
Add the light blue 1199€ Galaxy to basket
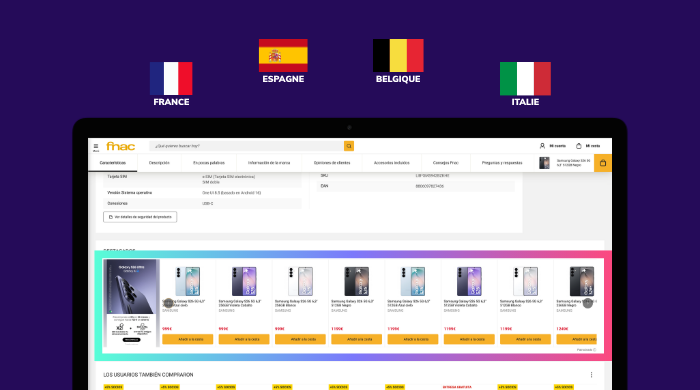(412, 339)
